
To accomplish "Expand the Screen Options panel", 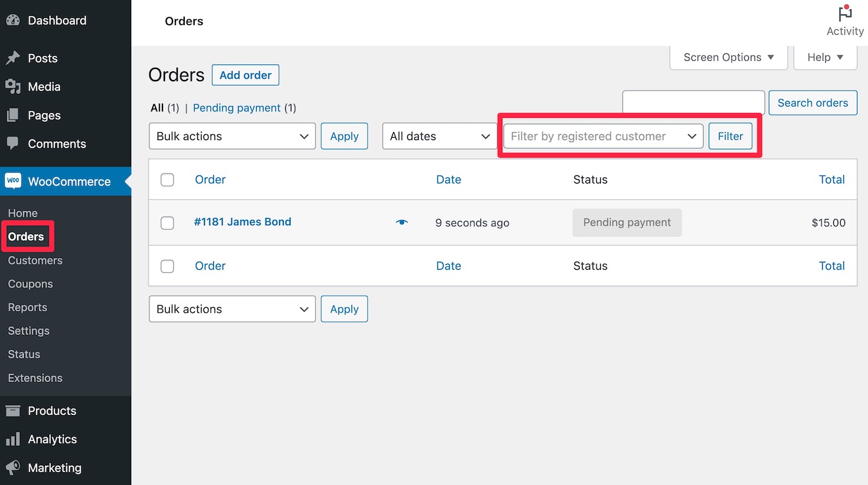I will 728,57.
